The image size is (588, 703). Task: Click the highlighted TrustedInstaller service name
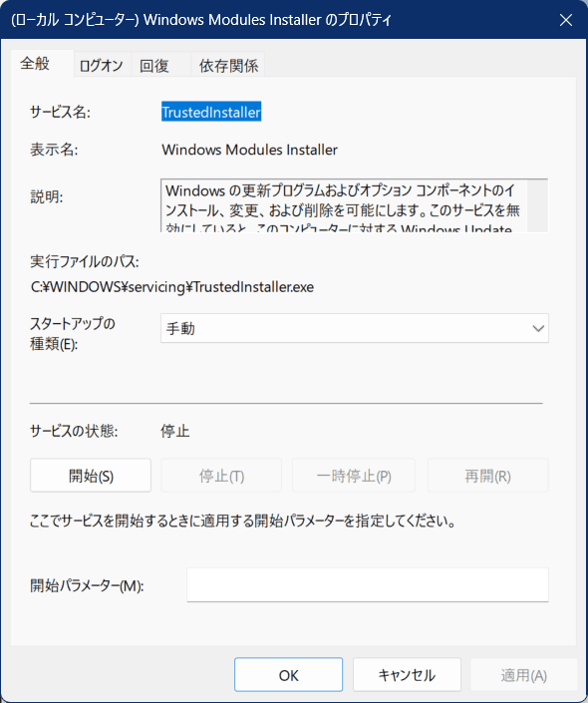point(211,112)
